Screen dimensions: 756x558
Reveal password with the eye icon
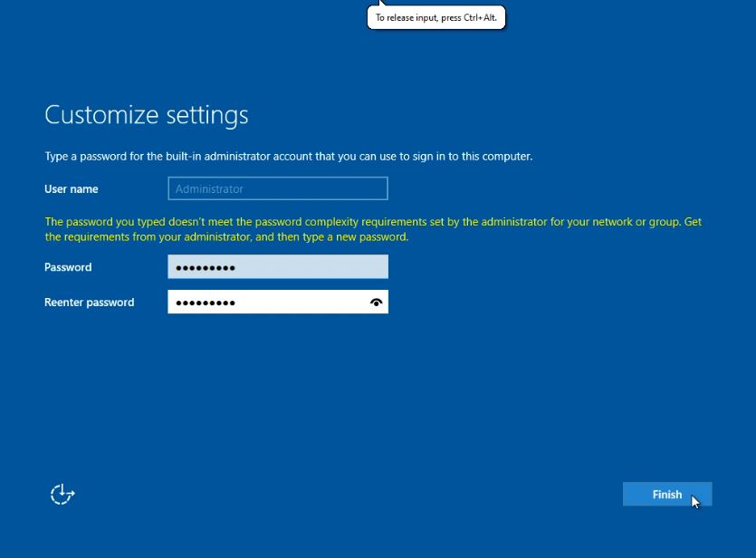(x=376, y=303)
